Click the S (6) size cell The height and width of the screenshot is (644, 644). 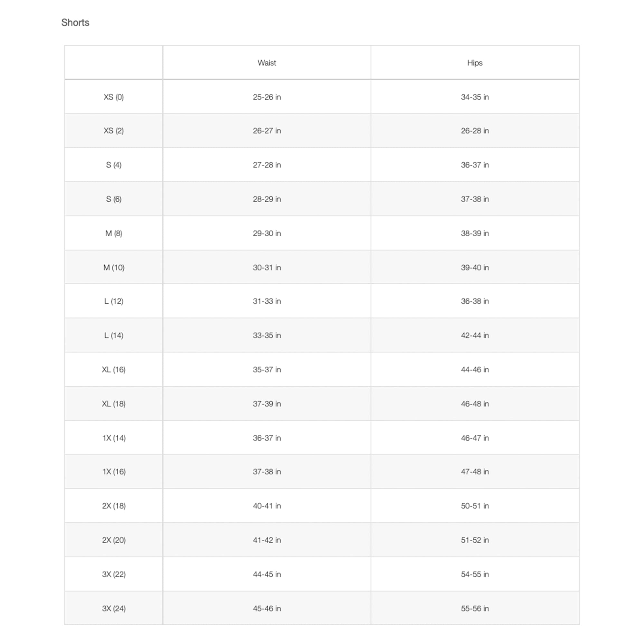pos(114,199)
